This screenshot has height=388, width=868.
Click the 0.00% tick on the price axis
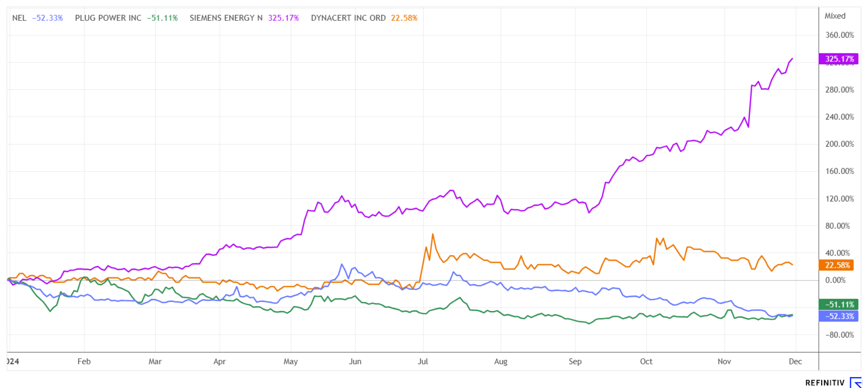pyautogui.click(x=835, y=280)
